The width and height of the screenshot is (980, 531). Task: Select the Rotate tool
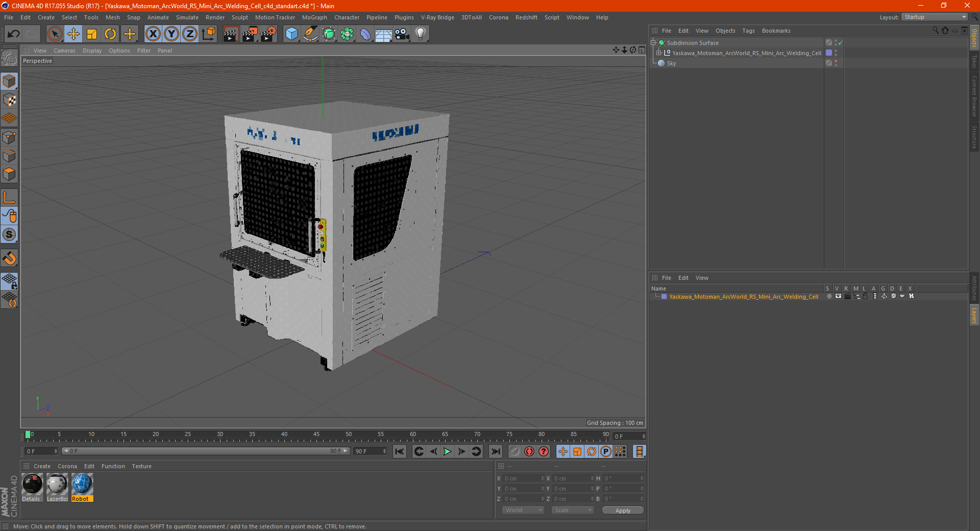(x=110, y=34)
